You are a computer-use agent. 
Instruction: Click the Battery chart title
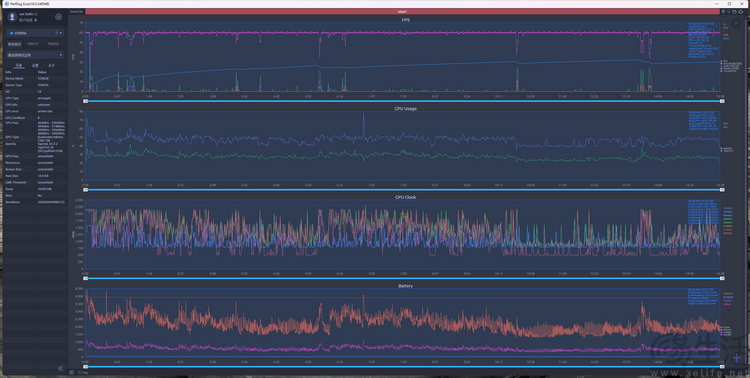(x=405, y=286)
